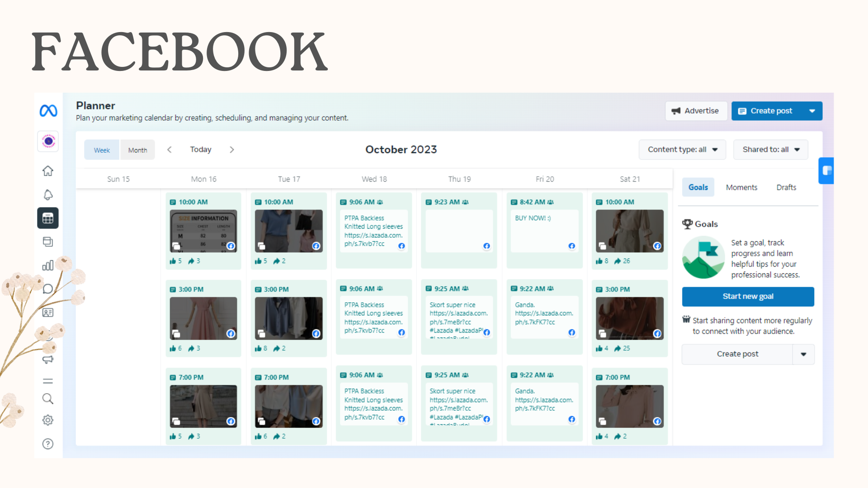Viewport: 868px width, 488px height.
Task: Switch to the Moments tab
Action: [x=741, y=188]
